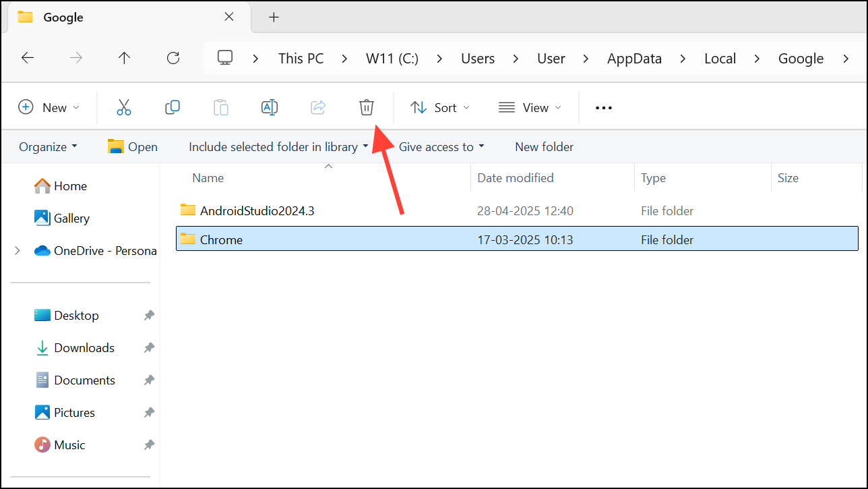
Task: Go back using the back arrow
Action: coord(28,58)
